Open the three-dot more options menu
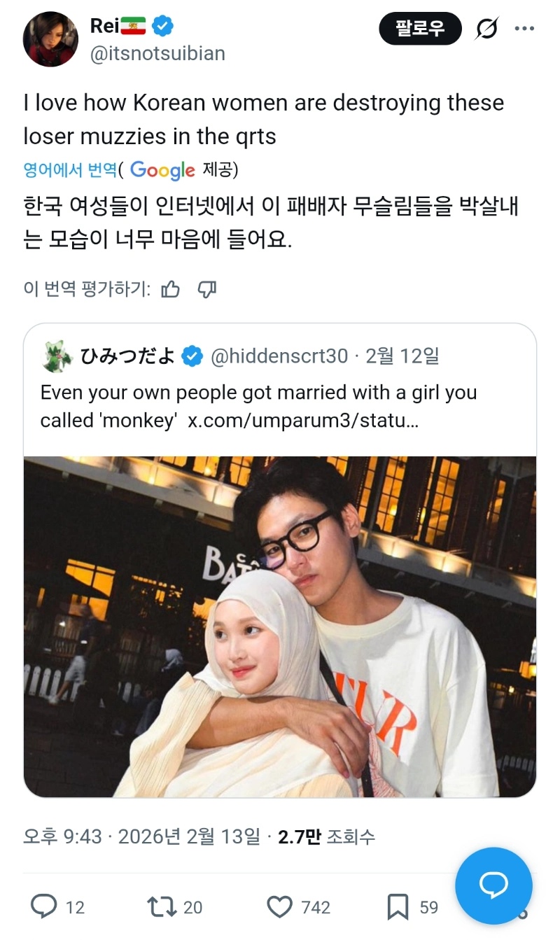 [x=524, y=29]
